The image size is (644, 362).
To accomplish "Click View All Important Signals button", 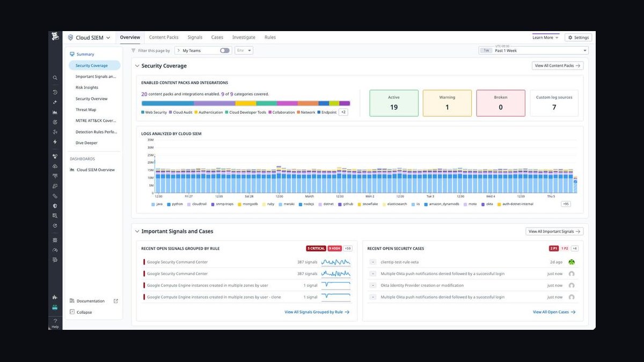I will coord(554,232).
